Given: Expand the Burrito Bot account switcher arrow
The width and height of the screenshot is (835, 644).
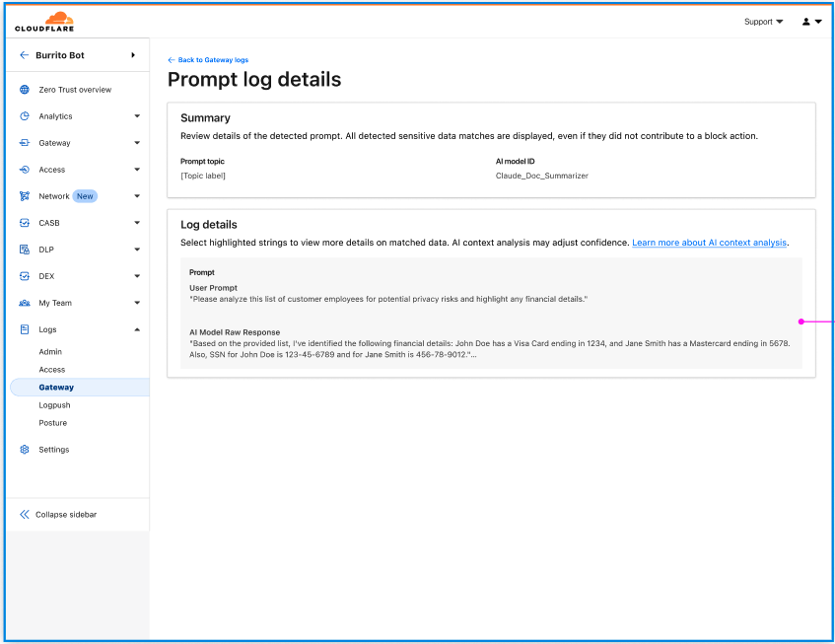Looking at the screenshot, I should [133, 55].
